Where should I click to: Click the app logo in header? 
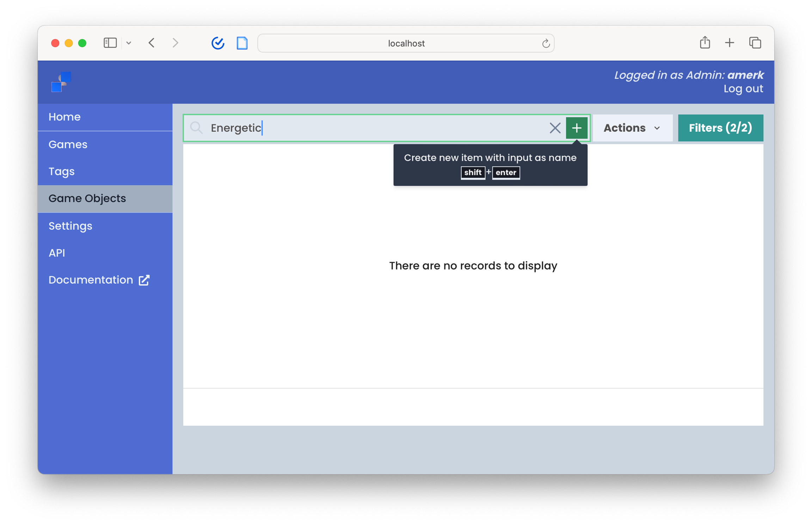61,82
